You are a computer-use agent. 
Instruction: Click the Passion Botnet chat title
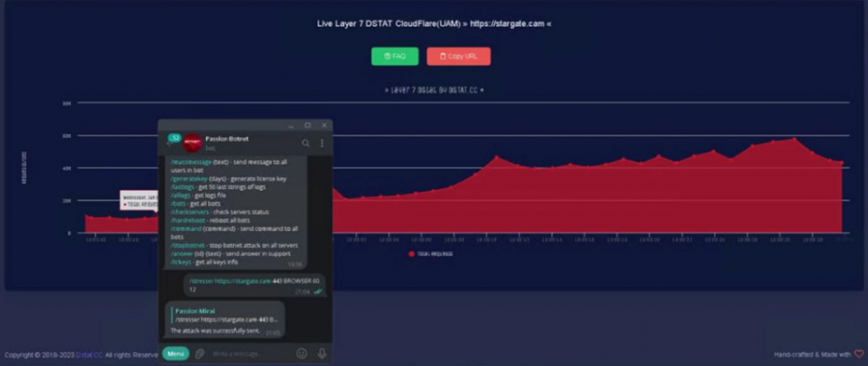(227, 139)
